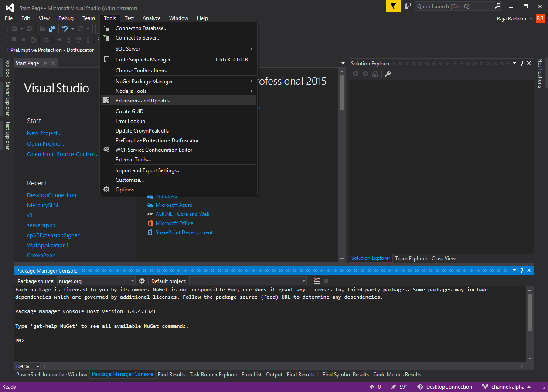Click the Save All toolbar icon
This screenshot has width=548, height=392.
pos(52,29)
